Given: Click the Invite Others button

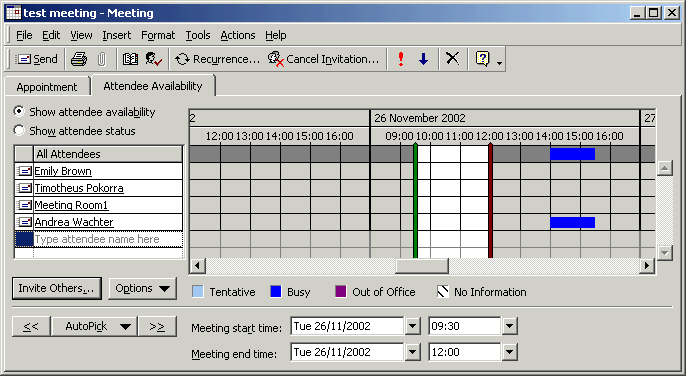Looking at the screenshot, I should pos(56,288).
